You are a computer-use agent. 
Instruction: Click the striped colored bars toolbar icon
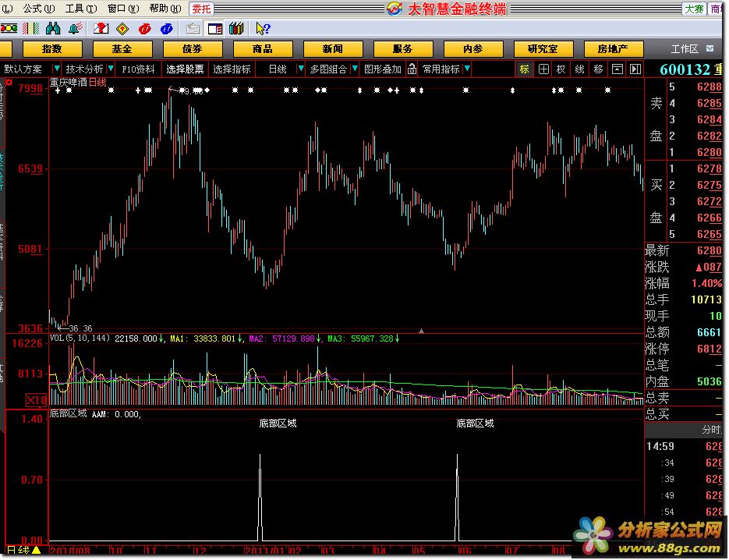[x=32, y=29]
